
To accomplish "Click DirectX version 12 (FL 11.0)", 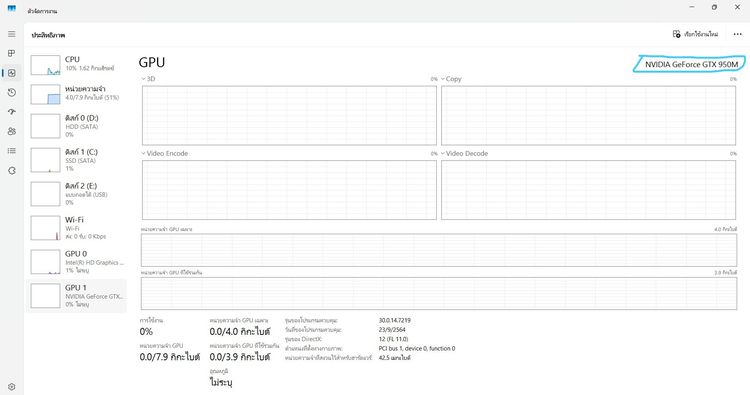I will 393,339.
